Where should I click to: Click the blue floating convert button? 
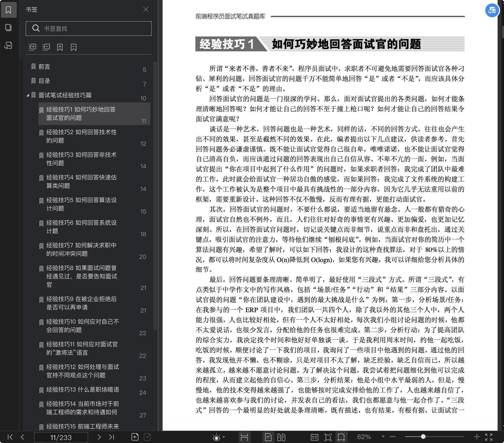492,10
